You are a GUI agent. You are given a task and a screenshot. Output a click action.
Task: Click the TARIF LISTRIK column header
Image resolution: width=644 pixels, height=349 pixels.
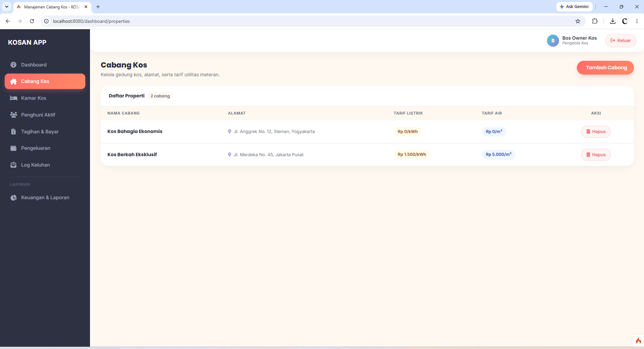click(x=408, y=113)
